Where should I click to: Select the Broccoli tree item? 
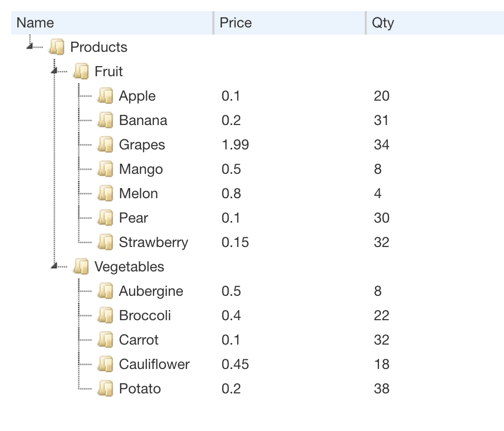pos(145,316)
